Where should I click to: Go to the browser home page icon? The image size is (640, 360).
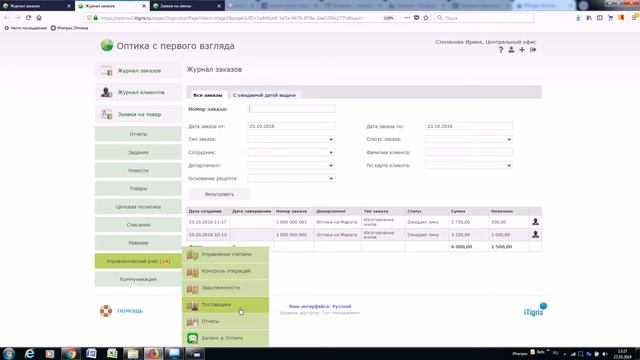(39, 18)
